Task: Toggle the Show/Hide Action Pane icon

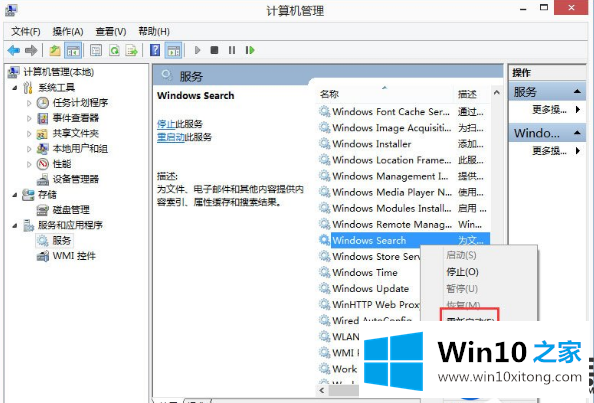Action: (x=174, y=50)
